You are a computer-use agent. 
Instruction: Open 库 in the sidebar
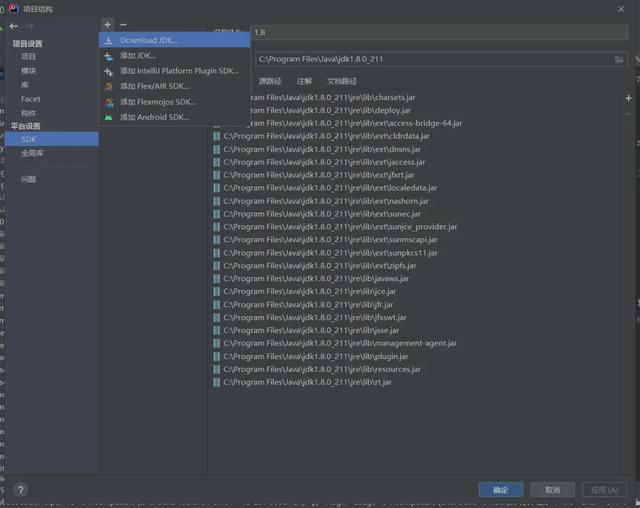click(25, 85)
